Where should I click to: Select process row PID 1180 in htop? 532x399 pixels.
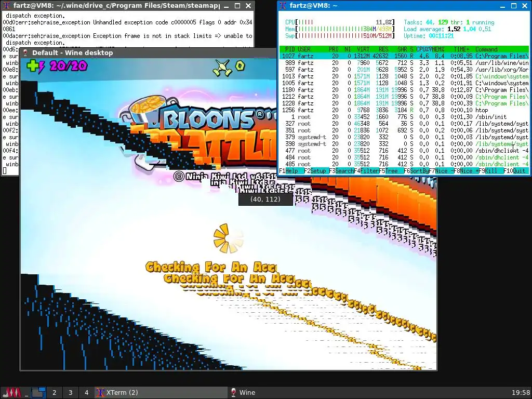404,90
